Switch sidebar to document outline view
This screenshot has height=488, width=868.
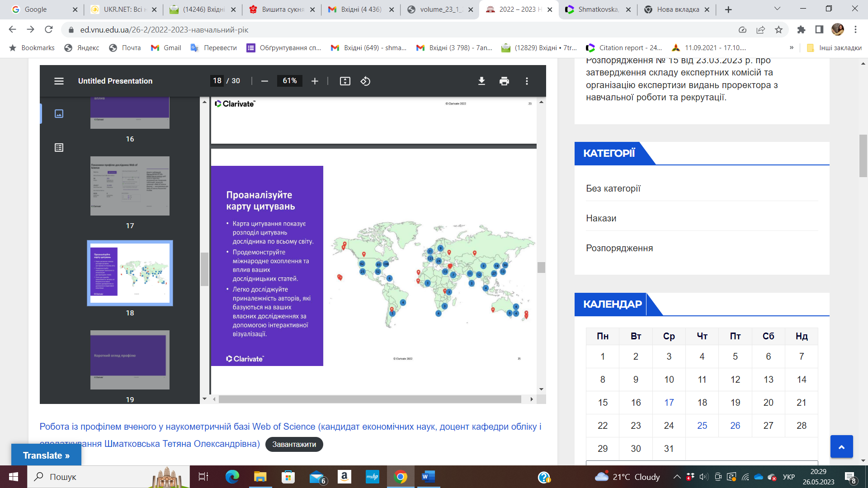pyautogui.click(x=59, y=147)
